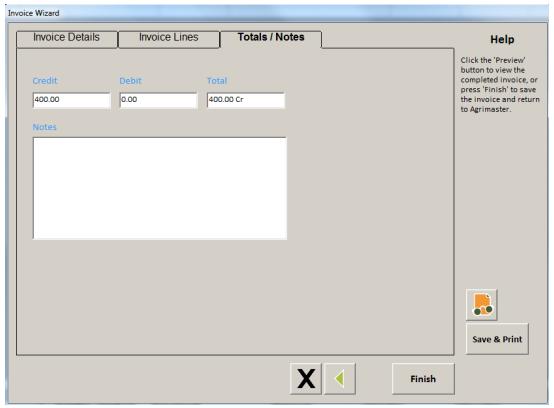Go back using the green arrow button

pyautogui.click(x=340, y=379)
